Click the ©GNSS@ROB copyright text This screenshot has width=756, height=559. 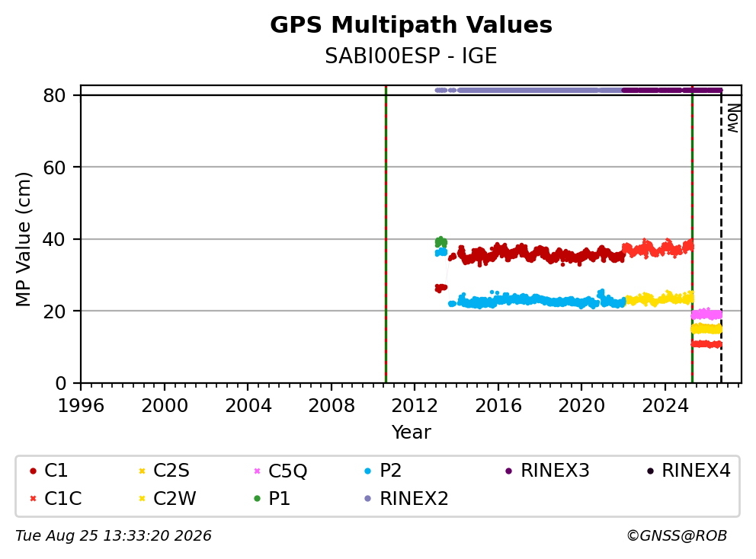pyautogui.click(x=677, y=536)
